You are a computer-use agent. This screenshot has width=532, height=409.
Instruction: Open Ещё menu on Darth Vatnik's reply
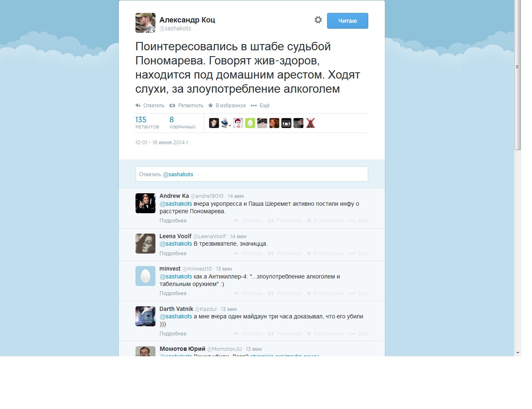[359, 334]
